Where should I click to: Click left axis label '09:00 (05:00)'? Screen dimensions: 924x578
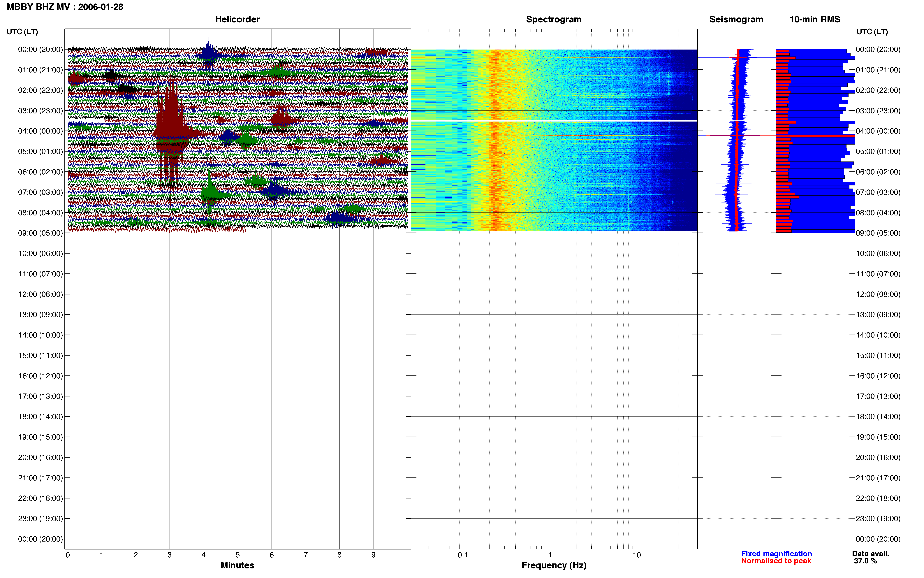(41, 233)
